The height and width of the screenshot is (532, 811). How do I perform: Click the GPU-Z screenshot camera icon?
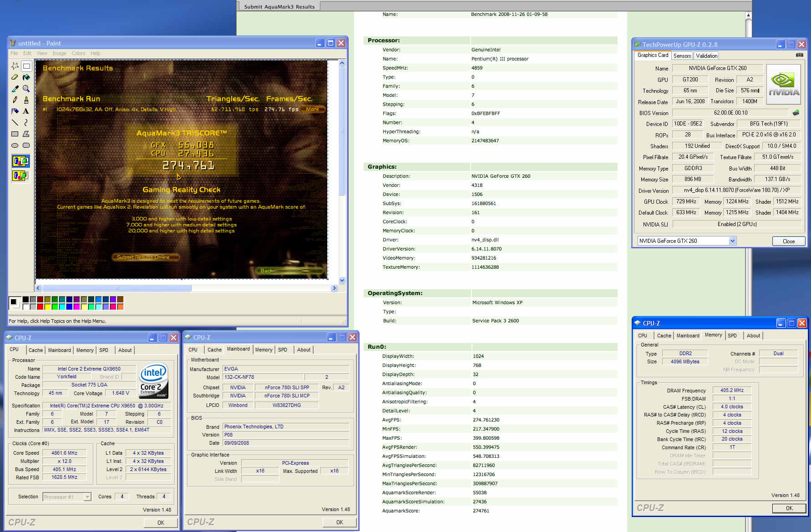click(799, 55)
